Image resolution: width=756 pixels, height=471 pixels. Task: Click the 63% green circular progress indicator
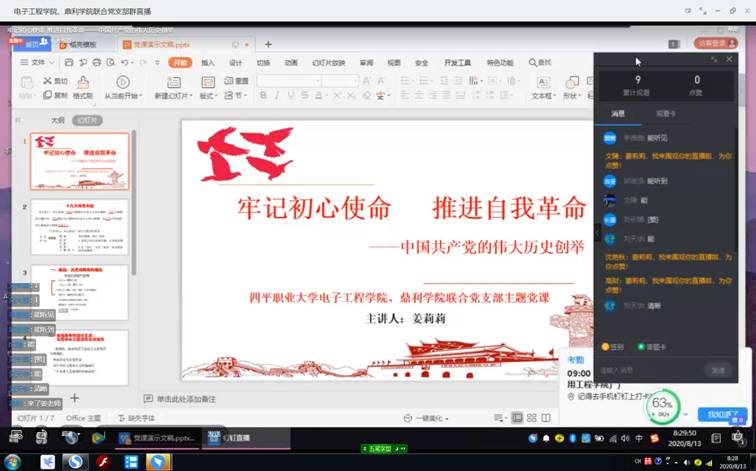(663, 406)
